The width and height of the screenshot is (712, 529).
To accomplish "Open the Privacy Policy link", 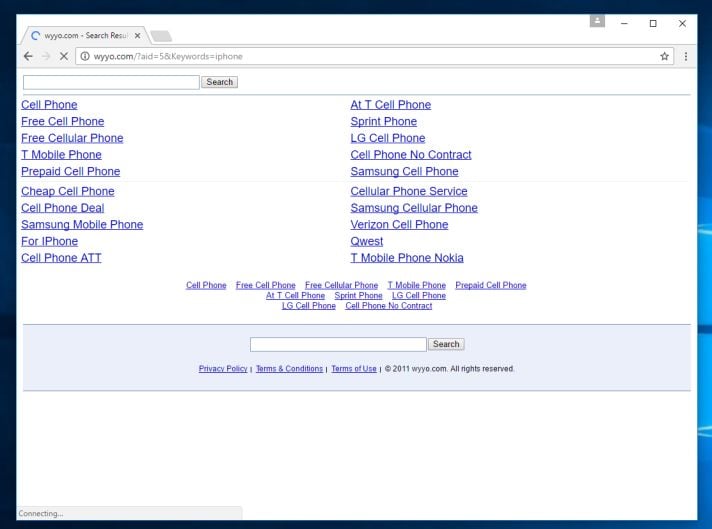I will [223, 369].
